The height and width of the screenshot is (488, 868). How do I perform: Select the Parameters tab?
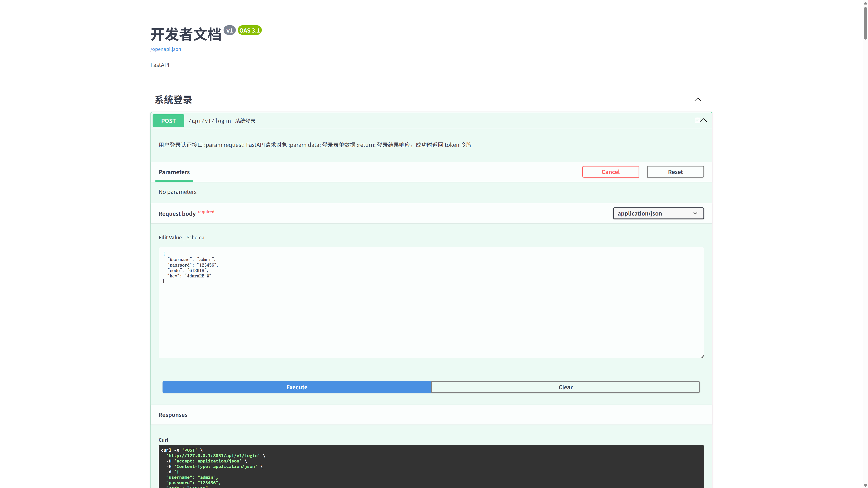click(x=174, y=172)
